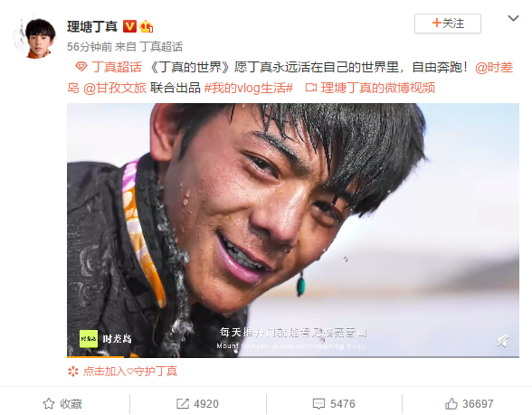
Task: Click the diamond super-topic icon
Action: [81, 67]
